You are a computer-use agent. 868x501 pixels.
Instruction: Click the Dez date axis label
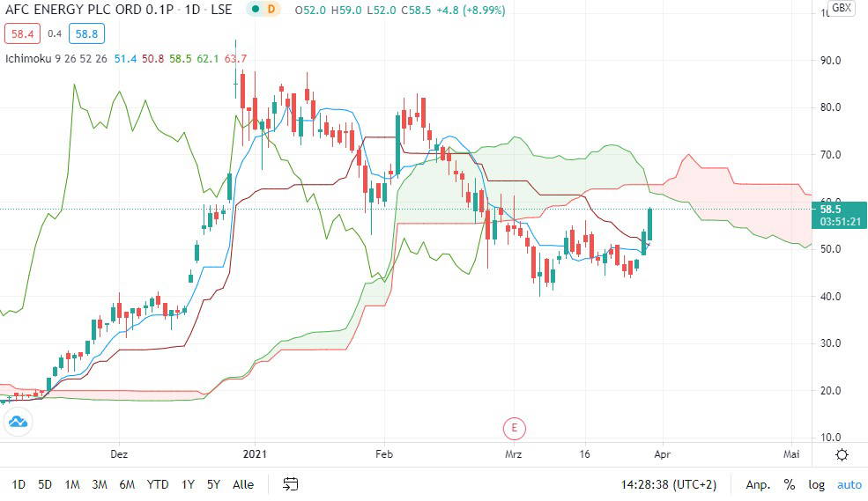pyautogui.click(x=119, y=454)
